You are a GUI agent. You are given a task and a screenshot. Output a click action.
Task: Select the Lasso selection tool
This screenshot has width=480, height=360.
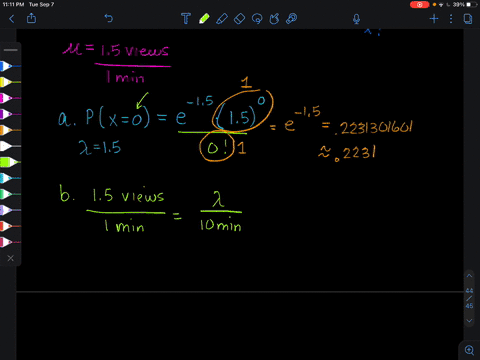(257, 19)
